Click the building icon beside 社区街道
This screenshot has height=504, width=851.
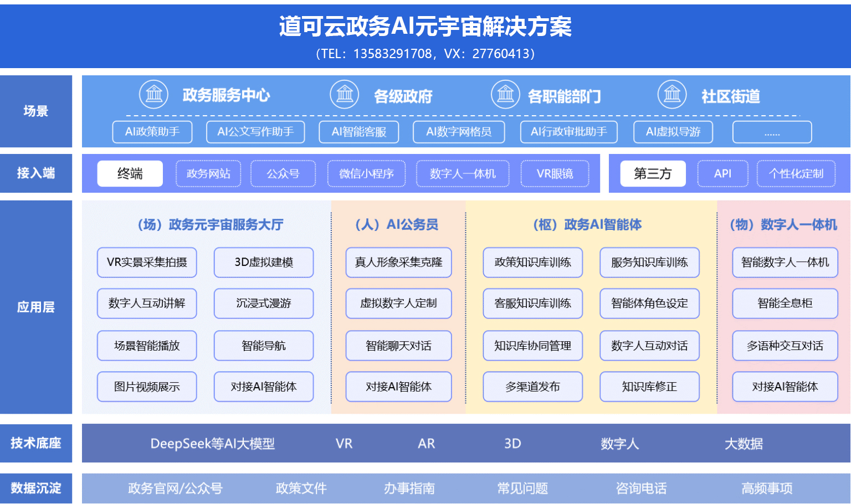click(x=672, y=94)
